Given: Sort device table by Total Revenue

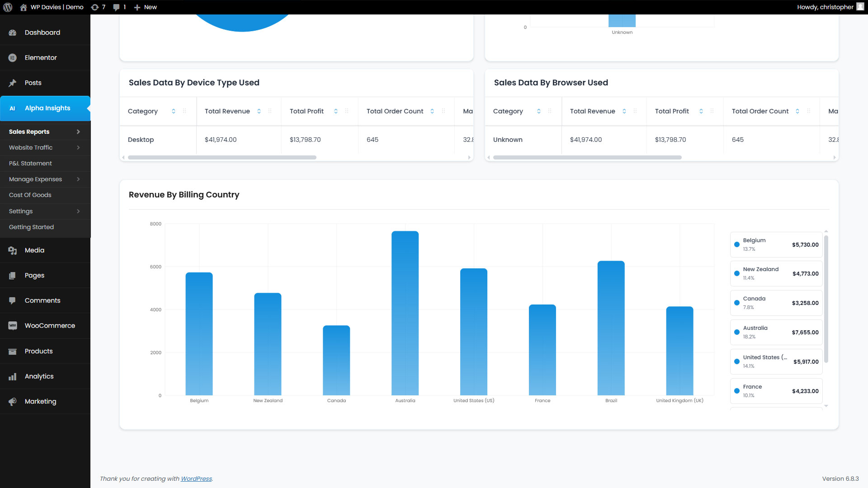Looking at the screenshot, I should coord(259,111).
